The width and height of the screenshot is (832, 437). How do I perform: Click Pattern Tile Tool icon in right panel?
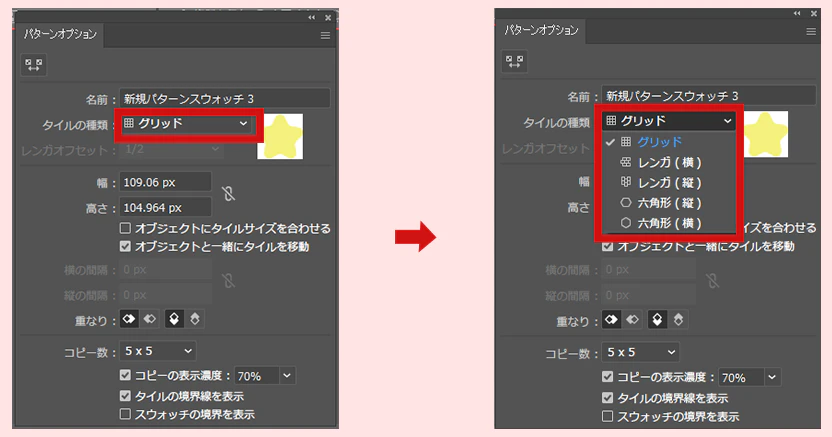514,62
